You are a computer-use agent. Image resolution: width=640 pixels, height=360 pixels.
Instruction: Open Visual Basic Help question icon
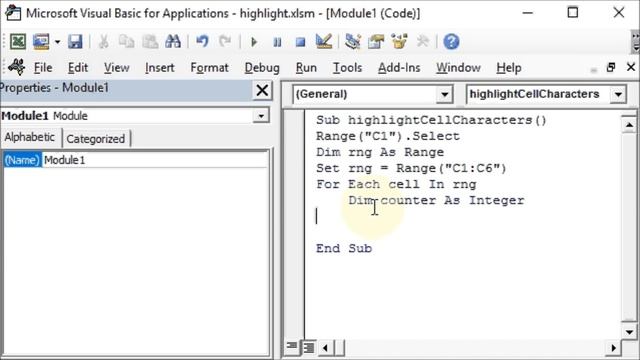[451, 42]
